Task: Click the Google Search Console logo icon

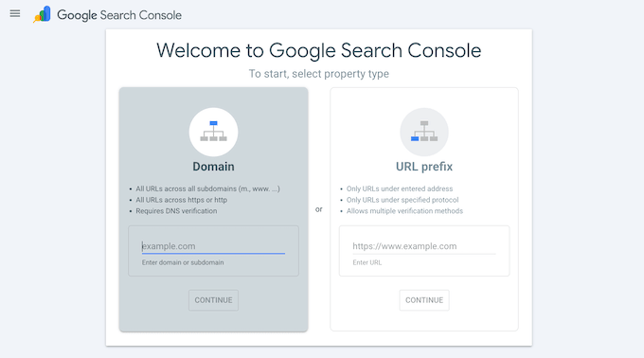Action: click(x=42, y=14)
